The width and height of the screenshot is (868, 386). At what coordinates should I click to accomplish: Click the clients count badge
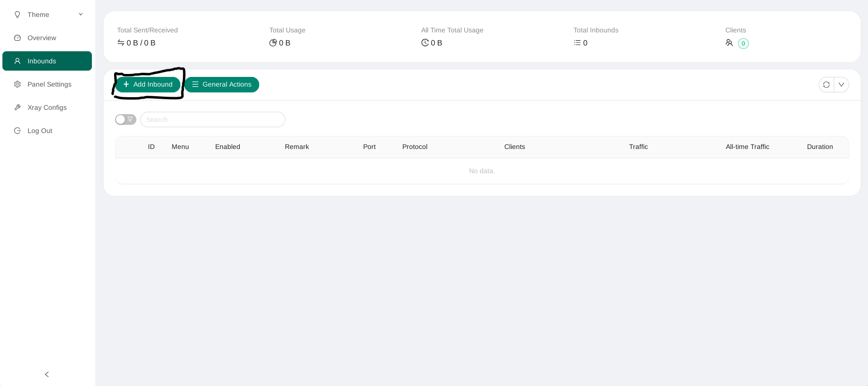click(743, 44)
